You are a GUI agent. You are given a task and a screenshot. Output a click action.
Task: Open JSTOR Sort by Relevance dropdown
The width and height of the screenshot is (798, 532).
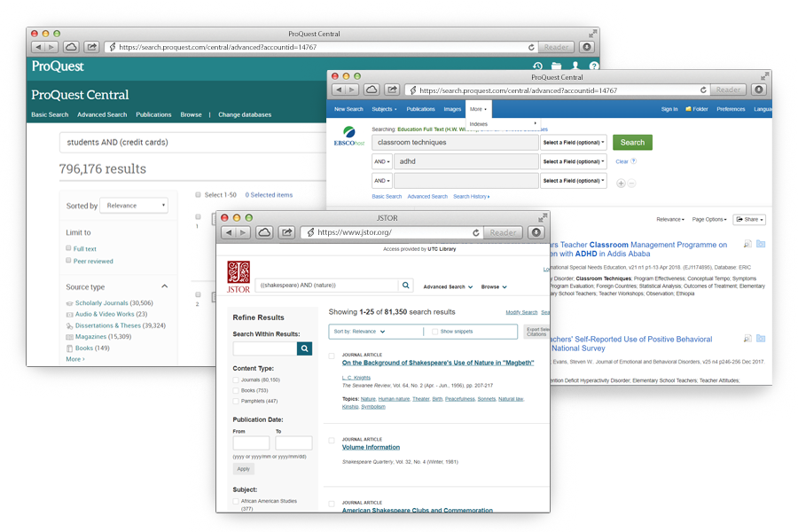(x=359, y=332)
